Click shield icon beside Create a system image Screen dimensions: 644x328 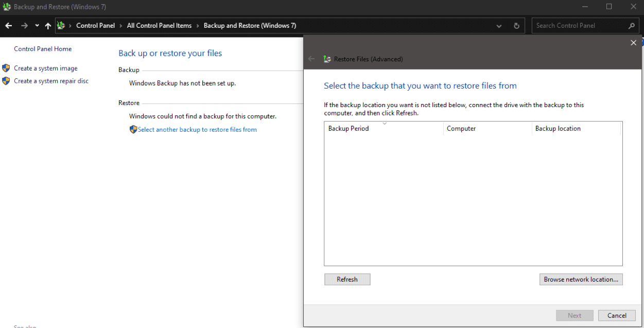coord(6,68)
